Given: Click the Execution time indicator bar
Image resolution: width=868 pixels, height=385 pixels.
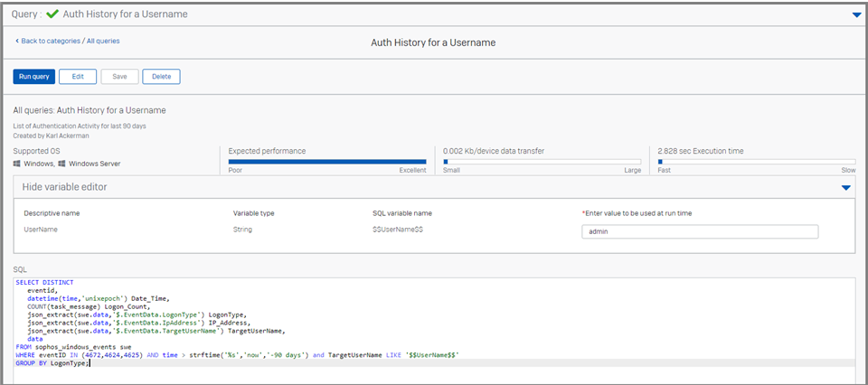Looking at the screenshot, I should pyautogui.click(x=756, y=162).
